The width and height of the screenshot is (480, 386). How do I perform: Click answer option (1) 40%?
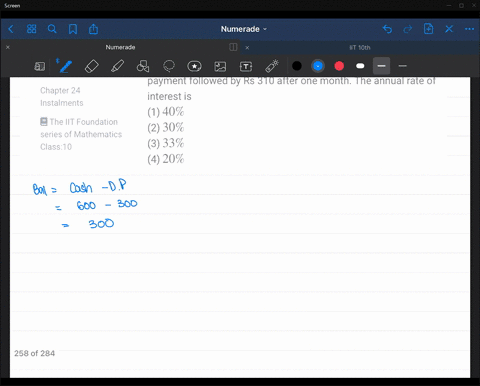tap(166, 112)
